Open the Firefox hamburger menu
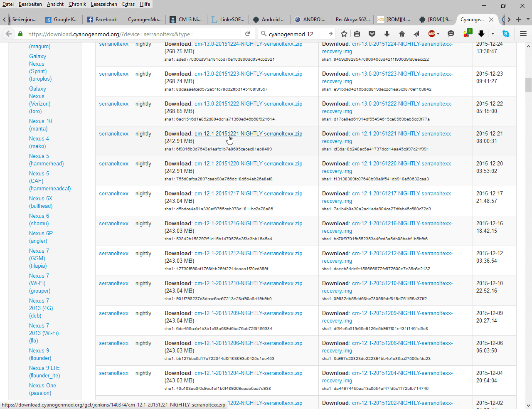 click(x=523, y=34)
